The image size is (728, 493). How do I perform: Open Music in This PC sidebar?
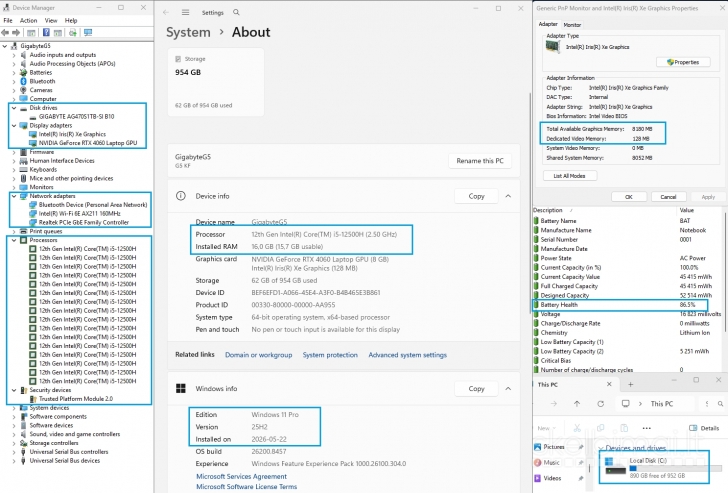[x=551, y=463]
